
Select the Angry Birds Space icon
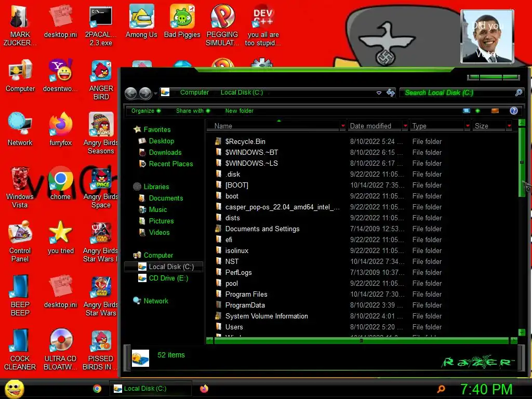point(101,187)
